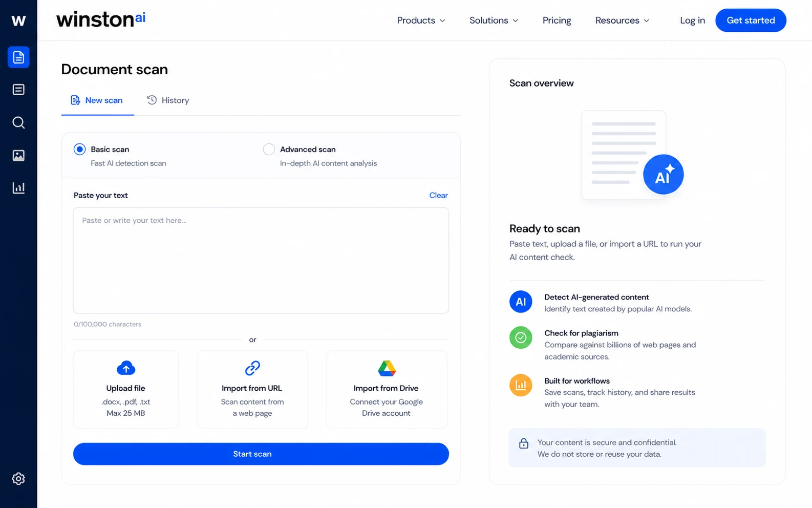Open the search magnifier sidebar icon
This screenshot has height=508, width=812.
tap(18, 122)
